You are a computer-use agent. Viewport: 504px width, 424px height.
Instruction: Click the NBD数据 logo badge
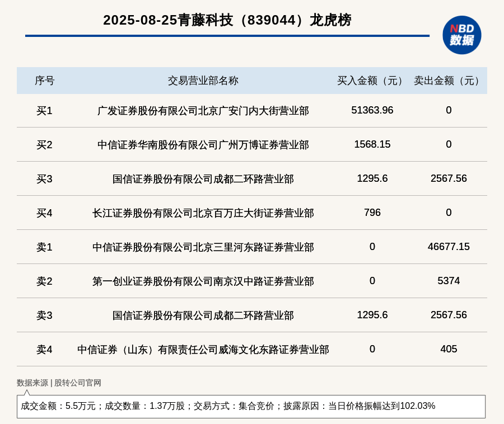461,35
